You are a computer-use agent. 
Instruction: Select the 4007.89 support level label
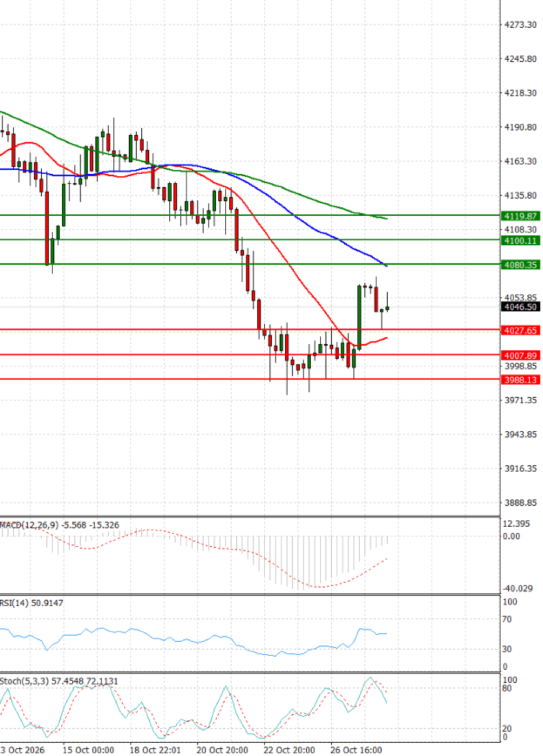pos(520,355)
